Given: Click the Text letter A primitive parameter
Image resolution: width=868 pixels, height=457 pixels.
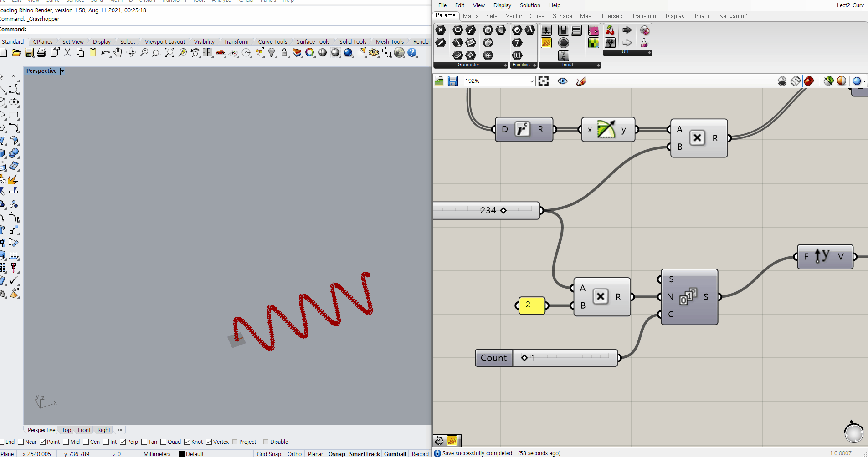Looking at the screenshot, I should (530, 30).
